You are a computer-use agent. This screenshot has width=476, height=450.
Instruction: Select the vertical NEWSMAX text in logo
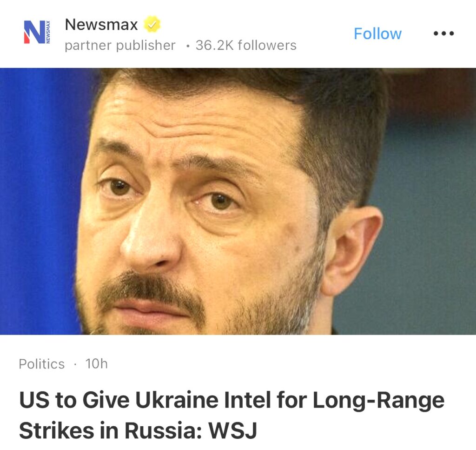click(x=48, y=32)
